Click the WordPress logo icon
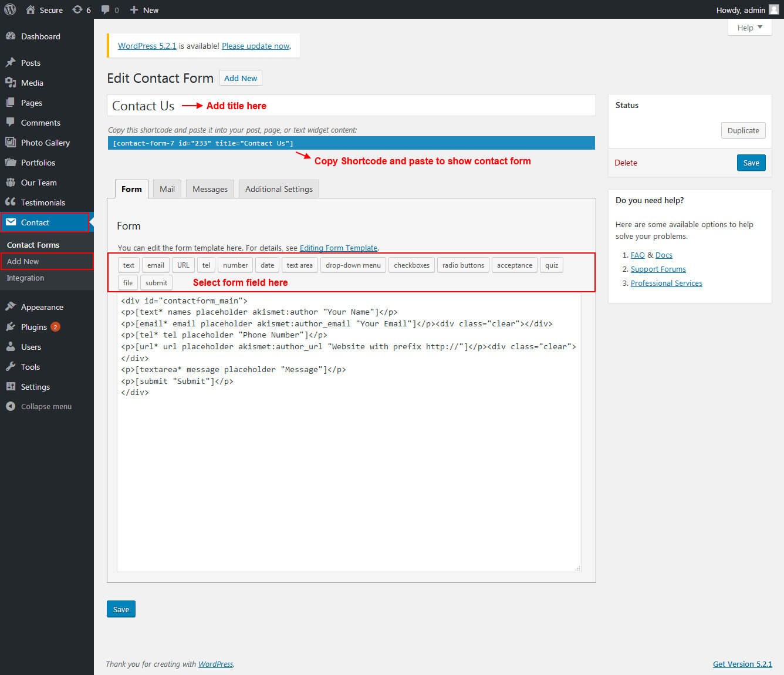Image resolution: width=784 pixels, height=675 pixels. tap(10, 9)
